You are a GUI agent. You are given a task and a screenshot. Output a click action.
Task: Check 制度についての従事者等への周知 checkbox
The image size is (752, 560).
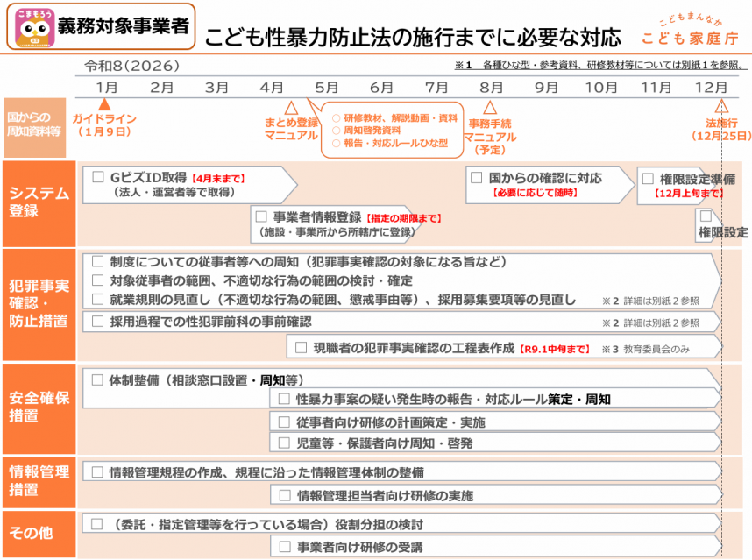tap(98, 261)
